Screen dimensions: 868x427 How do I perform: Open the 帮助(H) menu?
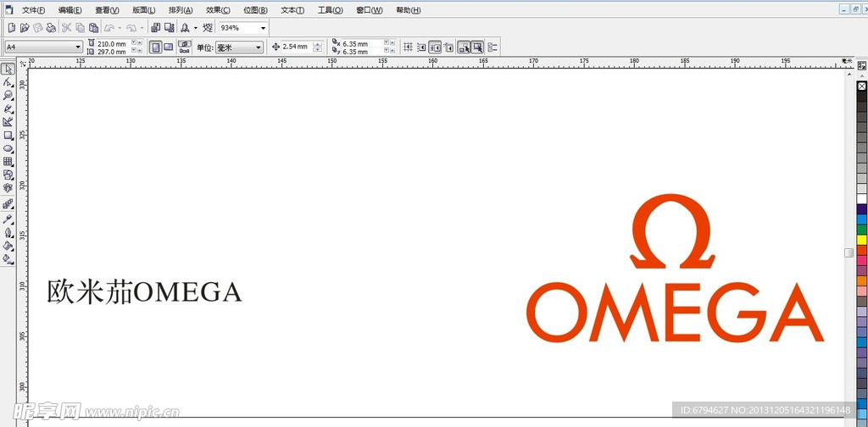[x=408, y=10]
